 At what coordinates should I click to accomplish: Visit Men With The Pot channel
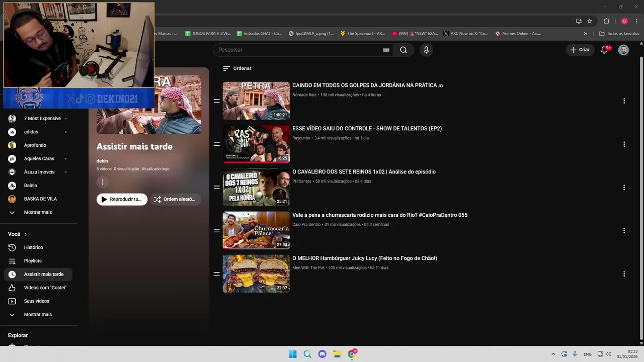[308, 268]
